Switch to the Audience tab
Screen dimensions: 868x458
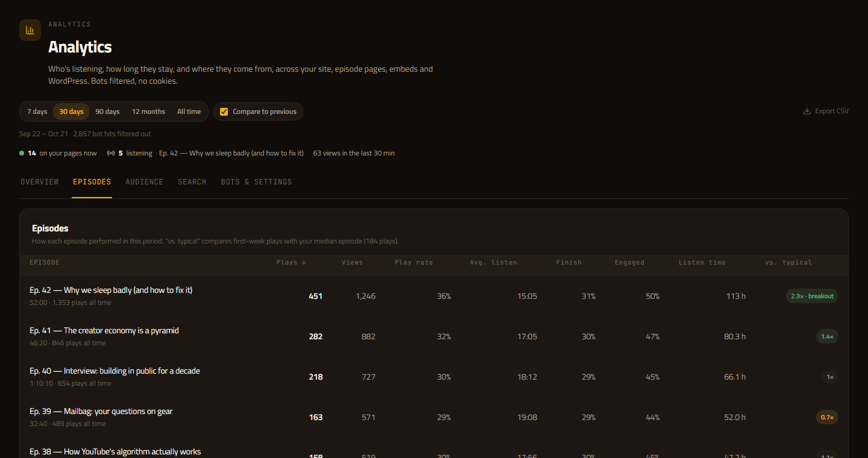click(x=145, y=182)
